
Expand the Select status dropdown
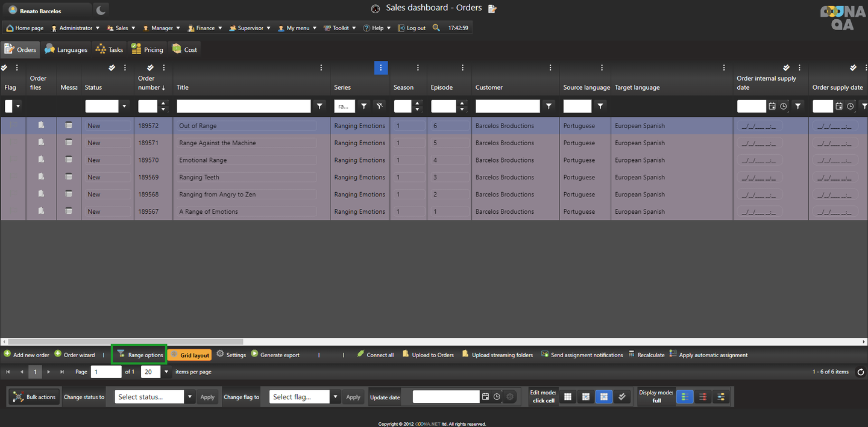click(x=190, y=397)
